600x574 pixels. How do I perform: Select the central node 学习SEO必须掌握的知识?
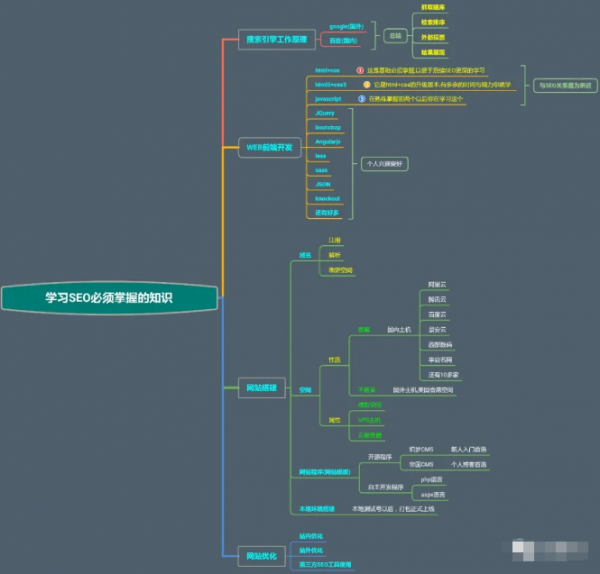pos(109,297)
